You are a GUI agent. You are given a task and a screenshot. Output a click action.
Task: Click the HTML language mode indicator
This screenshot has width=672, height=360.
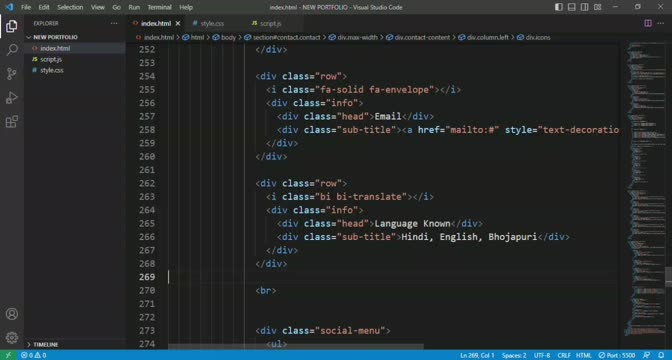tap(583, 355)
